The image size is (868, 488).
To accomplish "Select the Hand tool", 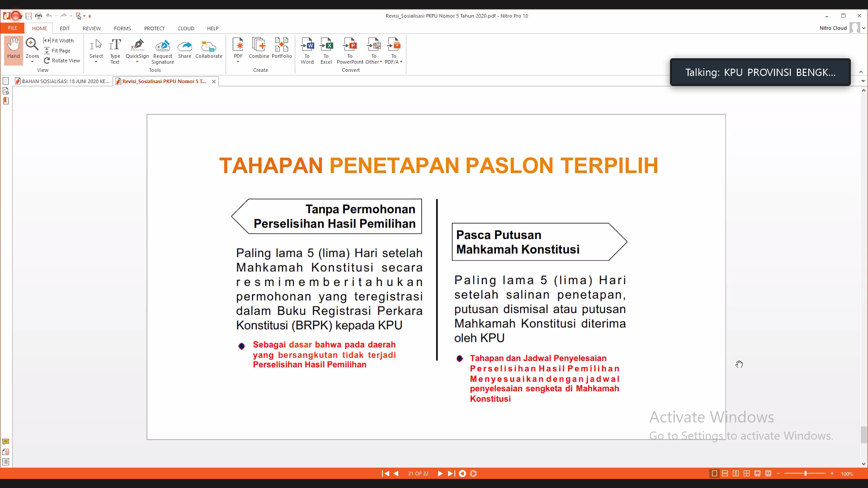I will click(13, 49).
